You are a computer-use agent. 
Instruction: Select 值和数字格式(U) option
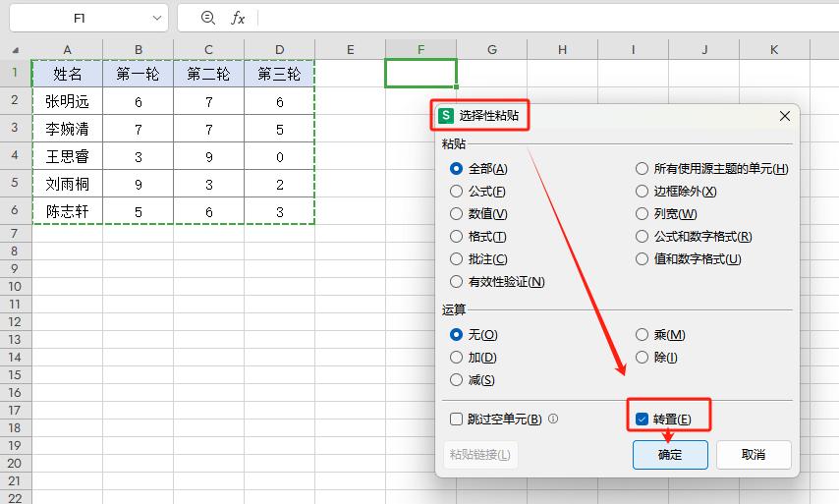[x=689, y=259]
